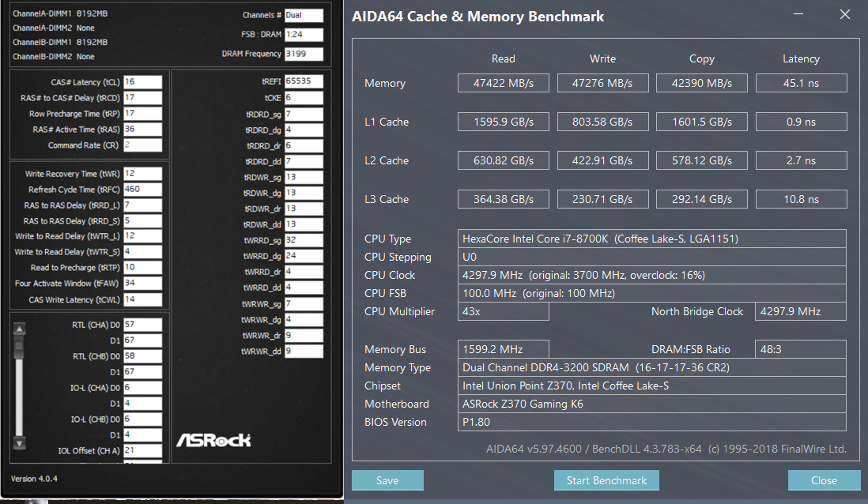Screen dimensions: 868x504
Task: Click Four Activate Window (tFAW) field
Action: pyautogui.click(x=143, y=284)
